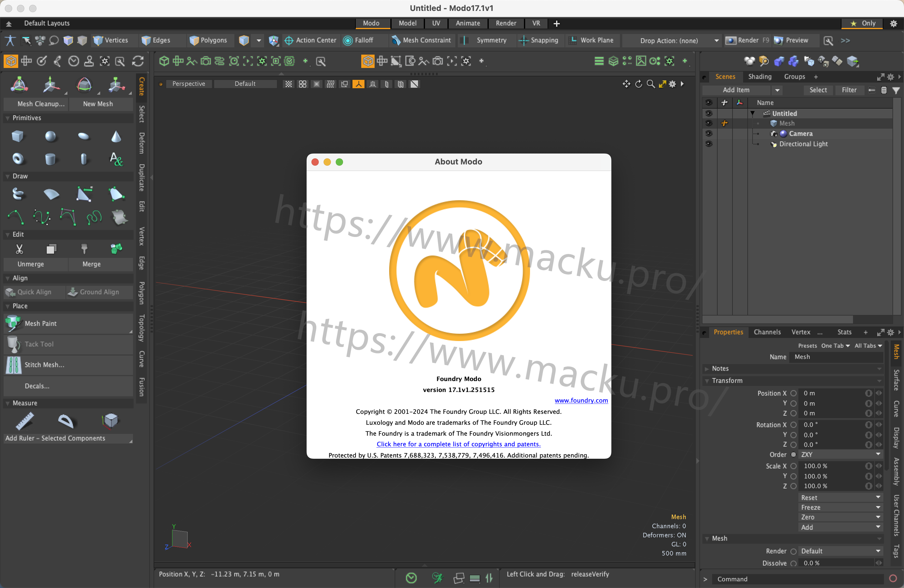Click the viewport pan move icon
The height and width of the screenshot is (588, 904).
626,84
